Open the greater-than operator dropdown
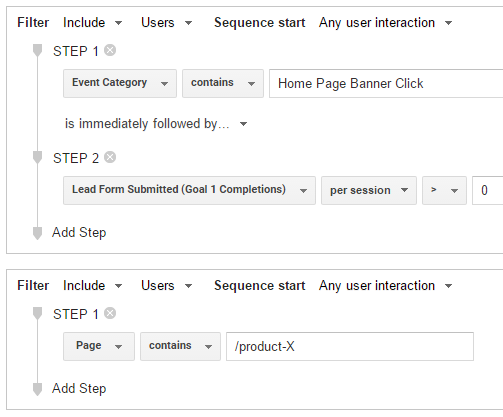This screenshot has height=417, width=503. click(444, 190)
